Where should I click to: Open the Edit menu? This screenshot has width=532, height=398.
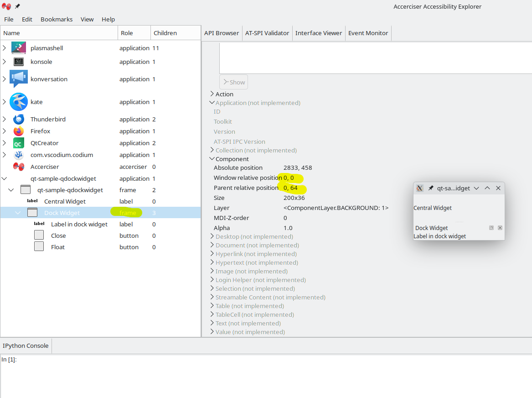(27, 19)
